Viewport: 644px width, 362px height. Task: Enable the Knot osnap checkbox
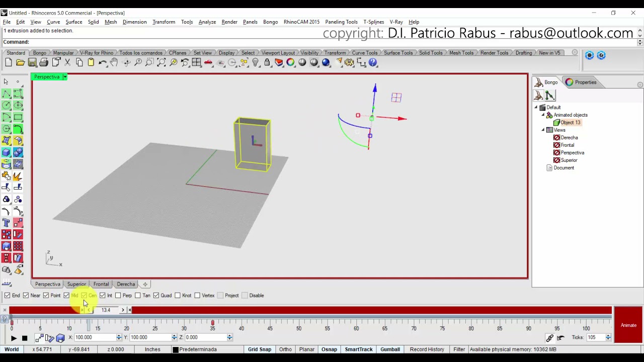click(x=178, y=296)
